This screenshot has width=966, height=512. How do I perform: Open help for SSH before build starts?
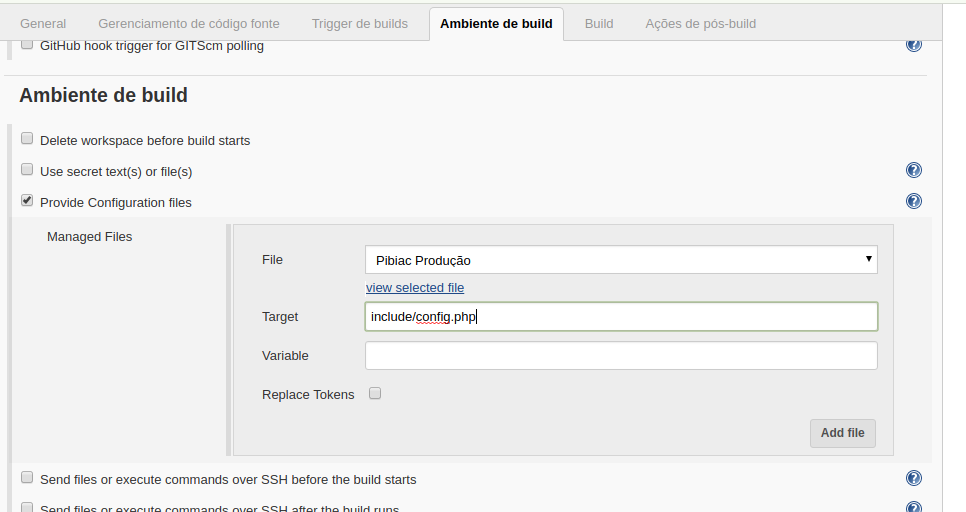(914, 478)
